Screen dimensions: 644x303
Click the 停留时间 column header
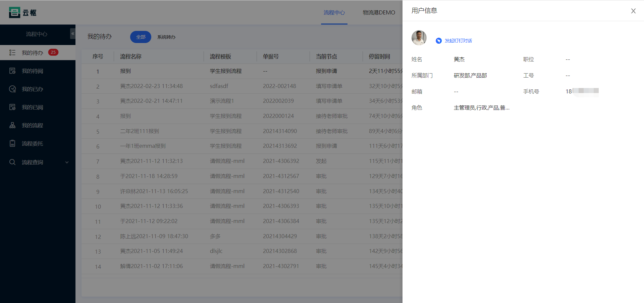click(379, 56)
